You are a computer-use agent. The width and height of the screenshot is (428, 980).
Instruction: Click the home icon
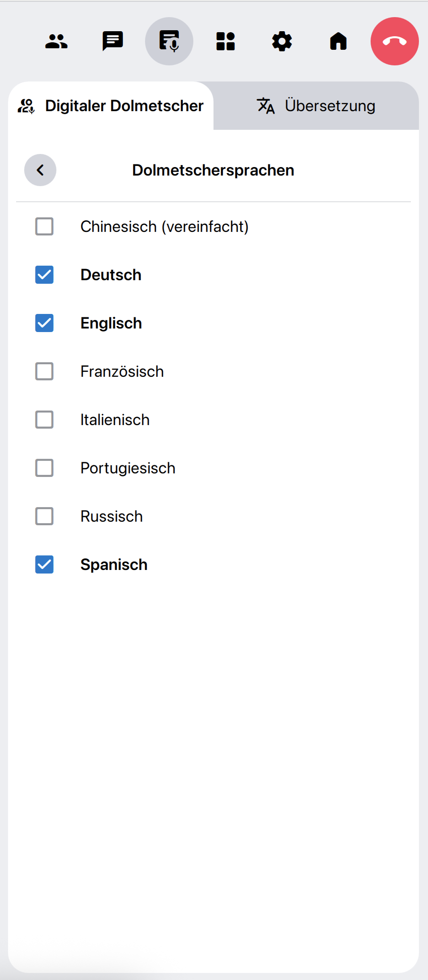point(338,41)
